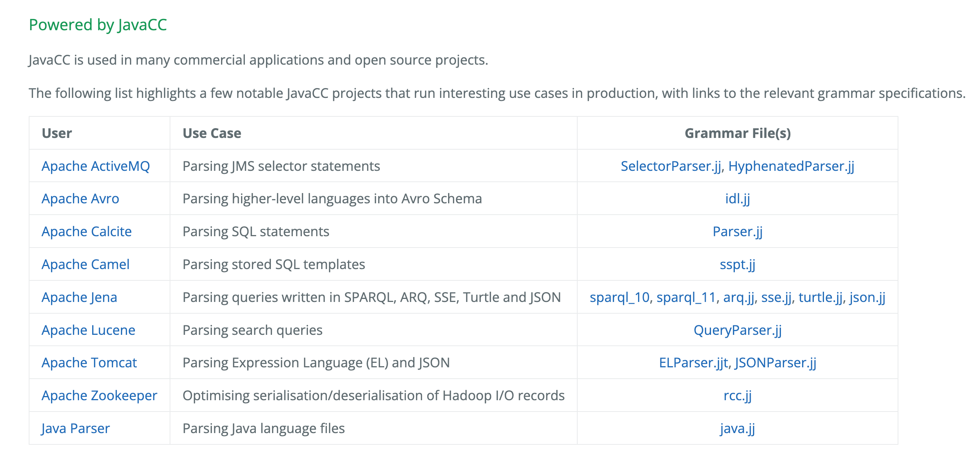This screenshot has height=455, width=980.
Task: Click the Apache Tomcat link
Action: click(89, 363)
